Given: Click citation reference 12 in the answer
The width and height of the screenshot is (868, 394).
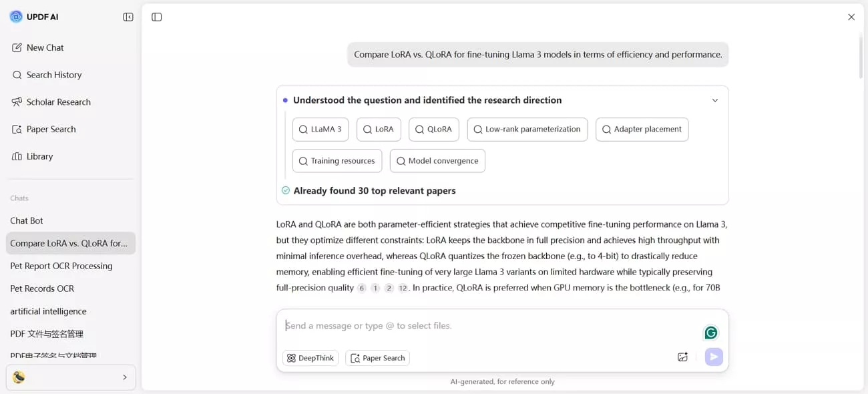Looking at the screenshot, I should 403,288.
